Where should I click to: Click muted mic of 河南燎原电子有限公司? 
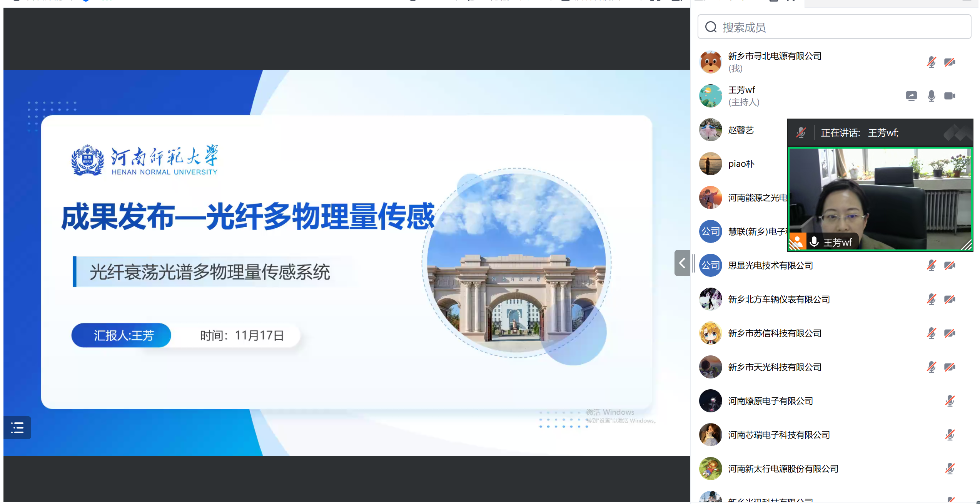[950, 401]
